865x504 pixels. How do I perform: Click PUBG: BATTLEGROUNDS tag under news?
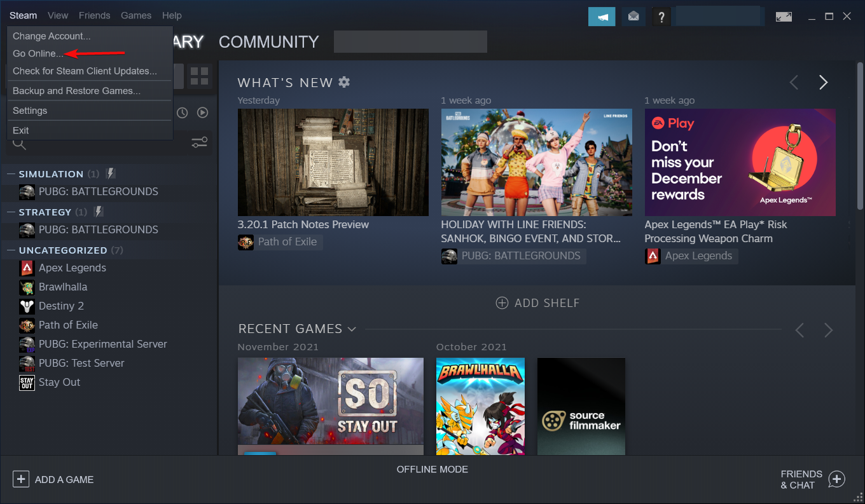tap(513, 256)
